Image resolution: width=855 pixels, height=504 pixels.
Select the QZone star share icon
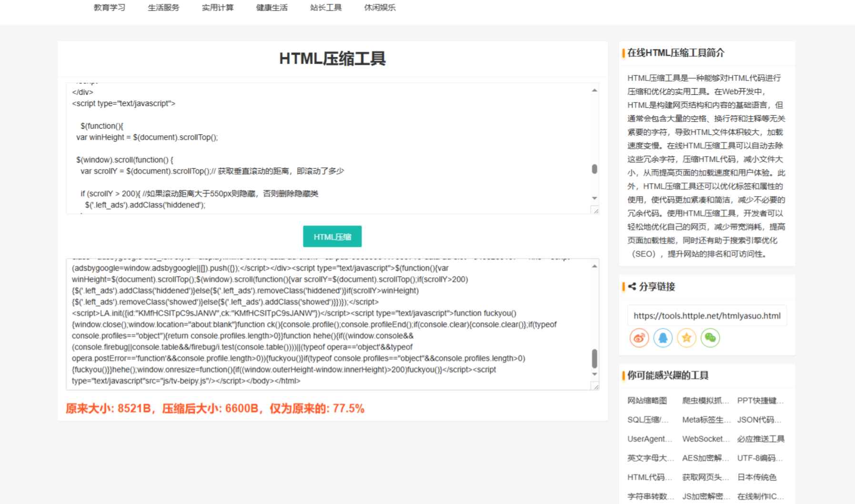[x=686, y=338]
